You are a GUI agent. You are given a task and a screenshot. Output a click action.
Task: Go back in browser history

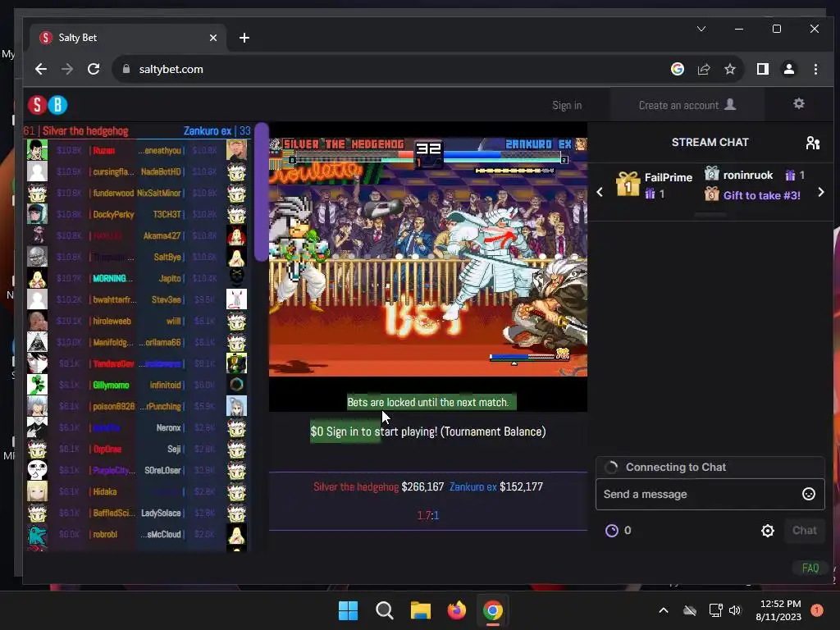click(41, 69)
